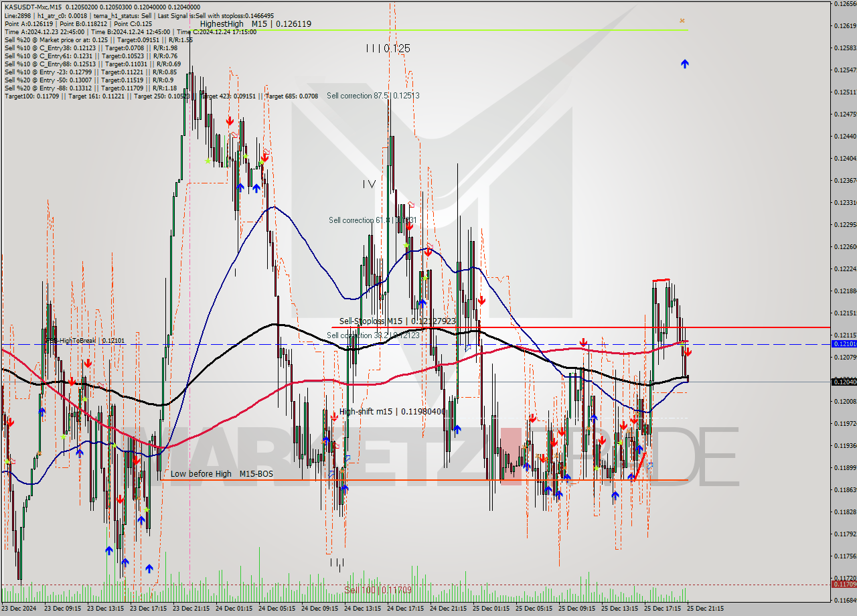Viewport: 857px width, 616px height.
Task: Click the '25 Dec 01:15' time label
Action: (490, 609)
